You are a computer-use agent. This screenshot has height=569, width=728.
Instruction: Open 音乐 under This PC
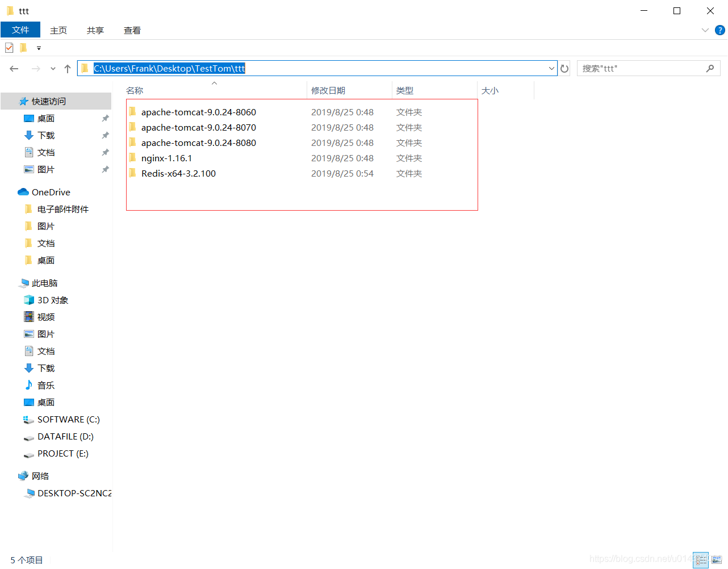point(46,385)
